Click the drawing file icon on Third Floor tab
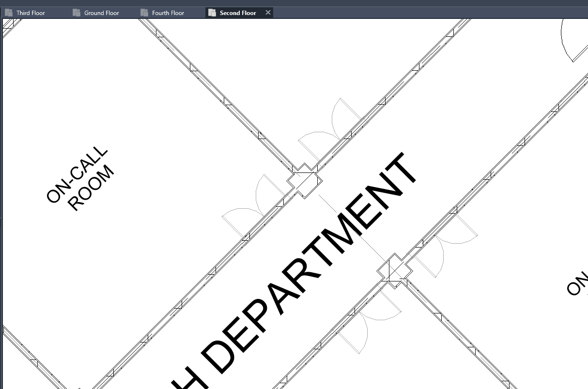588x389 pixels. click(x=8, y=12)
